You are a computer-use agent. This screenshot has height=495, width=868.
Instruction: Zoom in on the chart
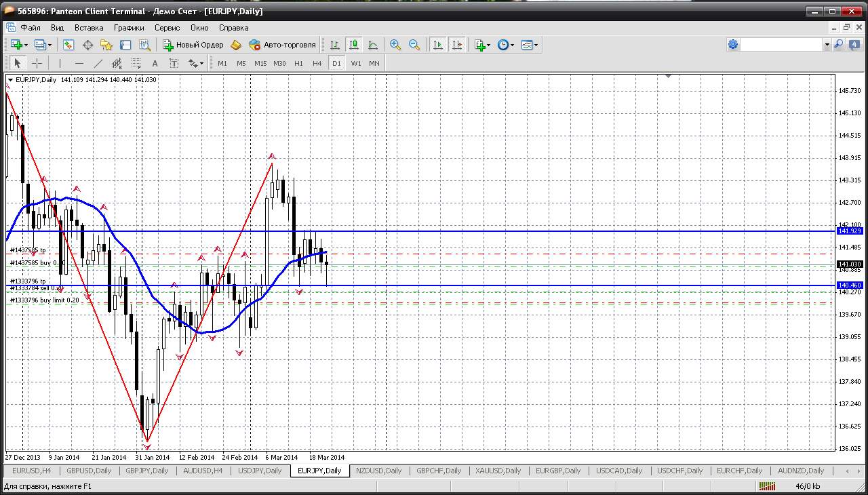pos(395,45)
